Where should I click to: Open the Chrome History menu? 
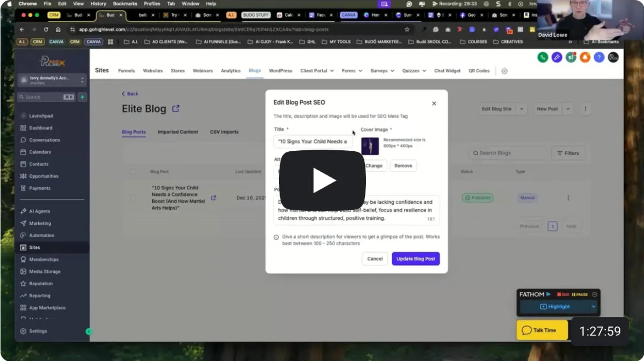point(98,4)
